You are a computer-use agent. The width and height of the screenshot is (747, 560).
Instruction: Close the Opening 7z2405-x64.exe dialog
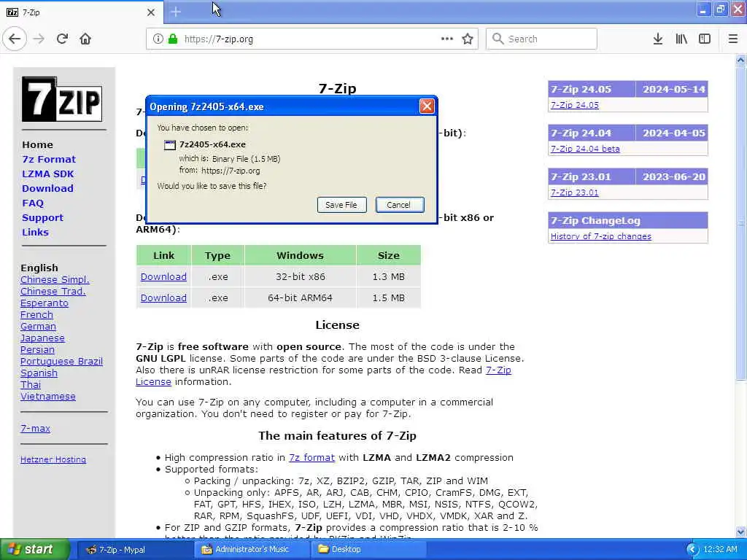[427, 106]
